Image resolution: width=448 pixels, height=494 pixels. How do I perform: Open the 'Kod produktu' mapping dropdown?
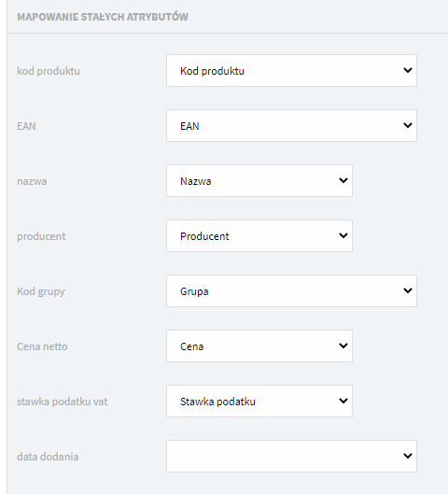point(291,71)
